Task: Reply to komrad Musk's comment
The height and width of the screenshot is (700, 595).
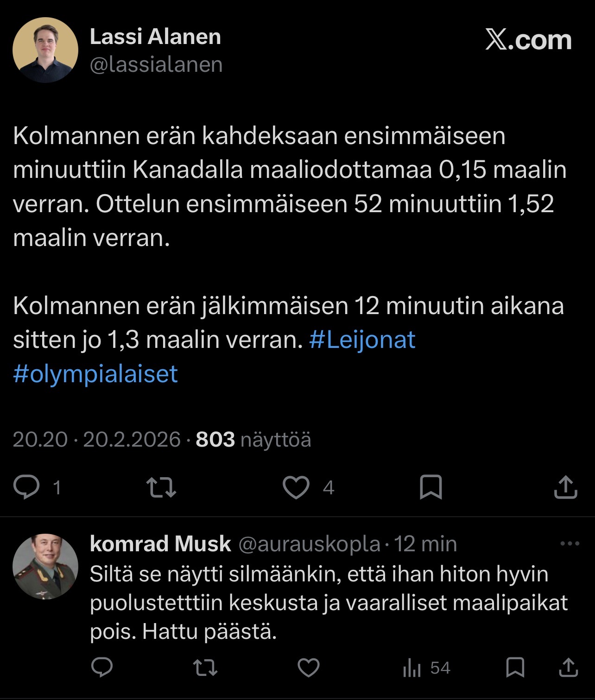Action: point(102,668)
